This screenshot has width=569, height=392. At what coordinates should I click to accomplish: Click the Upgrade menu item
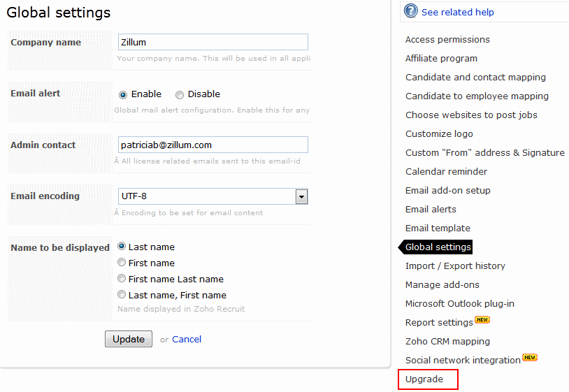pyautogui.click(x=424, y=379)
